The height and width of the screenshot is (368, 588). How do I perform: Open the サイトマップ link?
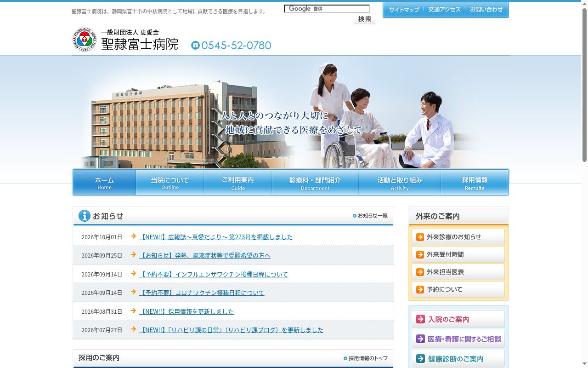coord(404,10)
